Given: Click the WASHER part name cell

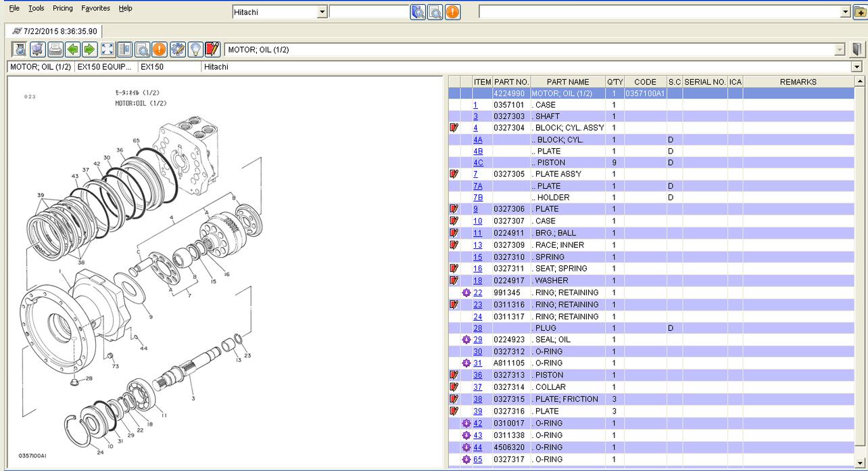Looking at the screenshot, I should coord(568,280).
